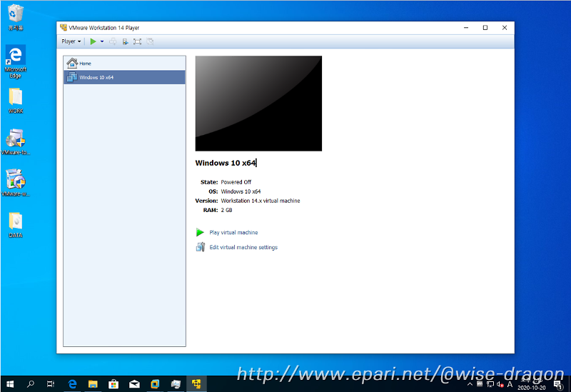Enter full screen mode from toolbar
571x392 pixels.
point(137,41)
